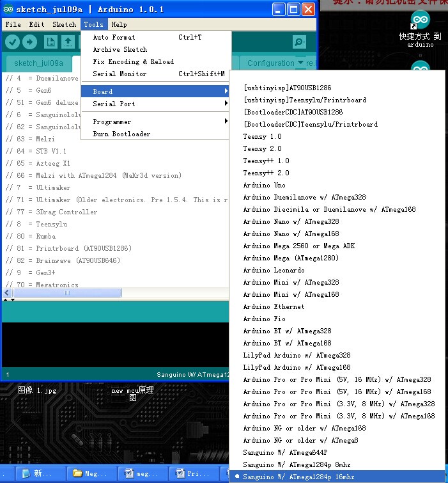This screenshot has width=448, height=483.
Task: Switch to the Configuration tab
Action: 271,63
